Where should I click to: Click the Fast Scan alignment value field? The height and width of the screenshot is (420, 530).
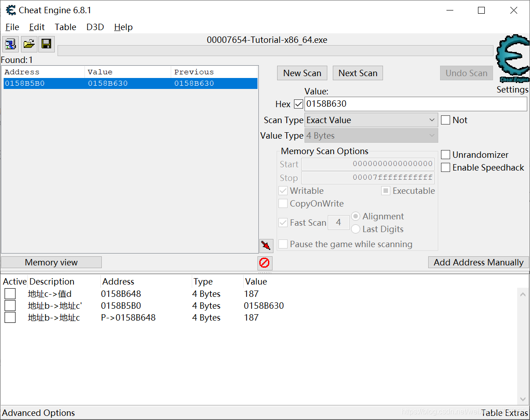pyautogui.click(x=339, y=223)
